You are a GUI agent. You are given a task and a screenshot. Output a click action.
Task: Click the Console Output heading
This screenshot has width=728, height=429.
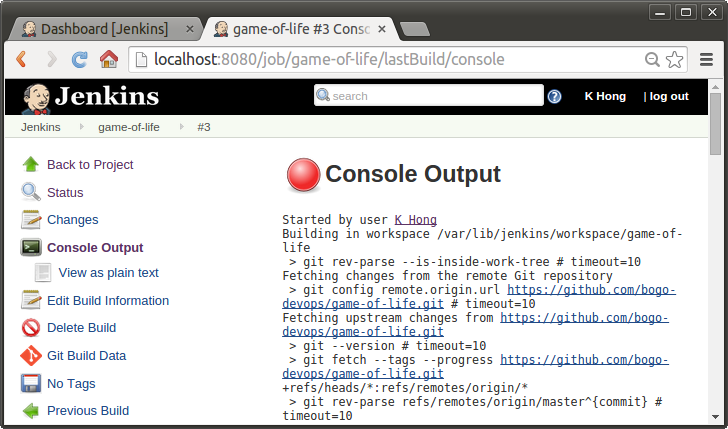[x=413, y=174]
